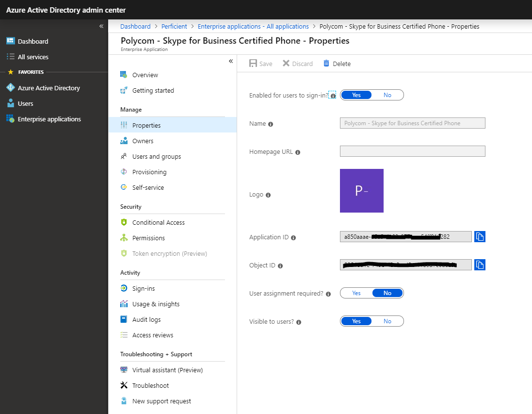Click the New support request icon
This screenshot has width=532, height=414.
coord(124,401)
